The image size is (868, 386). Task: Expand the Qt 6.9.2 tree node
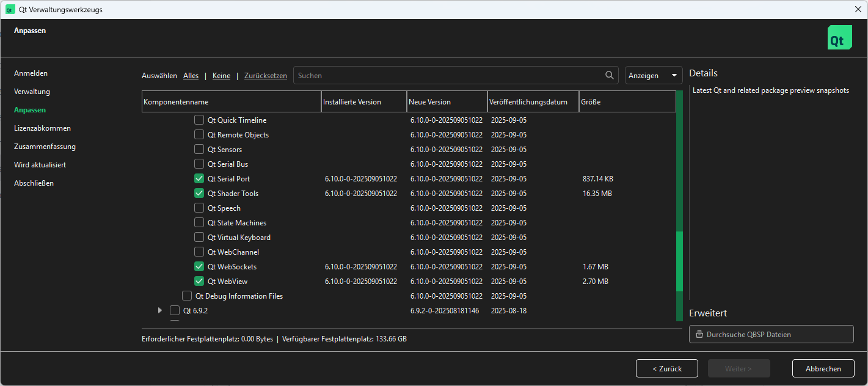point(160,310)
